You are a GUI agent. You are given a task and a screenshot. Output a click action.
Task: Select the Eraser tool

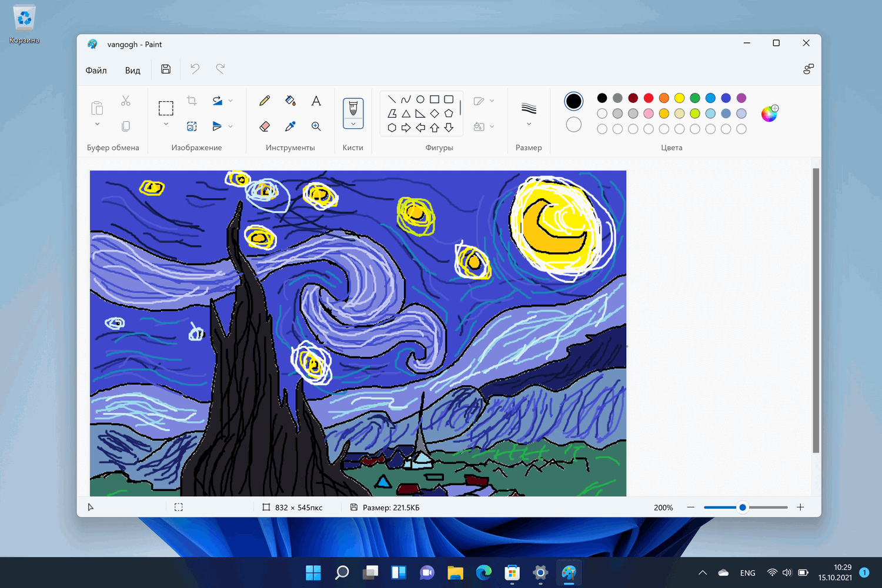265,126
